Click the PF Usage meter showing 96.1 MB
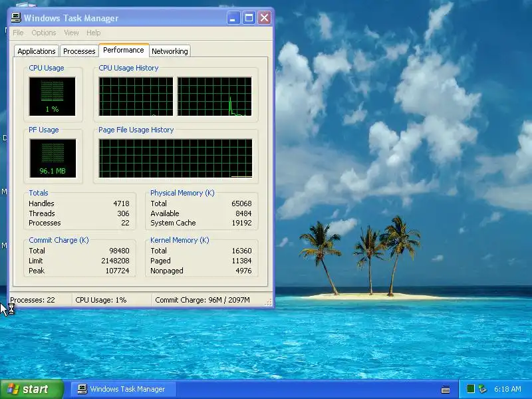The width and height of the screenshot is (532, 399). pyautogui.click(x=53, y=158)
